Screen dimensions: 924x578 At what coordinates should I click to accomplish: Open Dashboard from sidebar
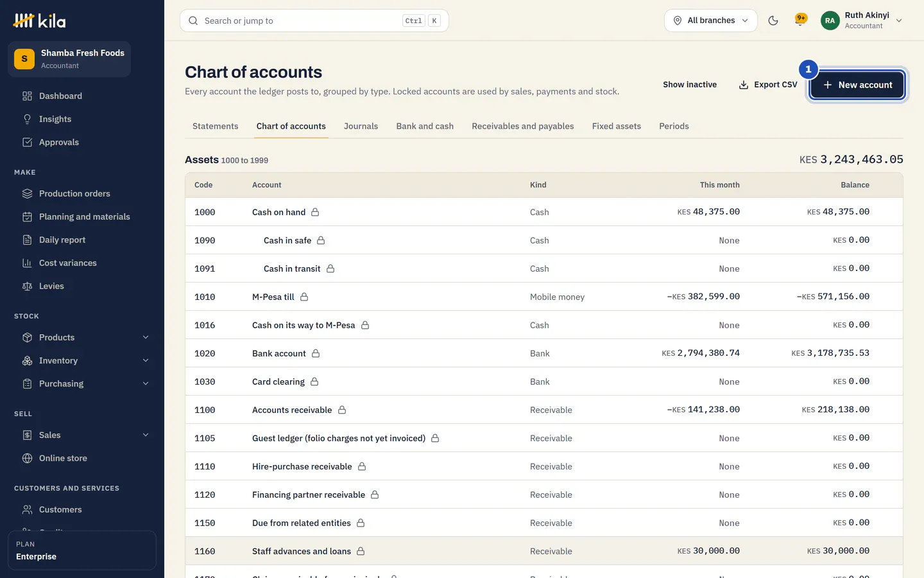pyautogui.click(x=82, y=96)
